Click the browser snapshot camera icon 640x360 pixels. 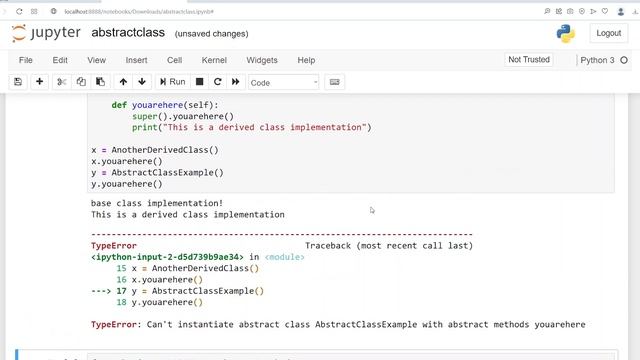point(570,11)
